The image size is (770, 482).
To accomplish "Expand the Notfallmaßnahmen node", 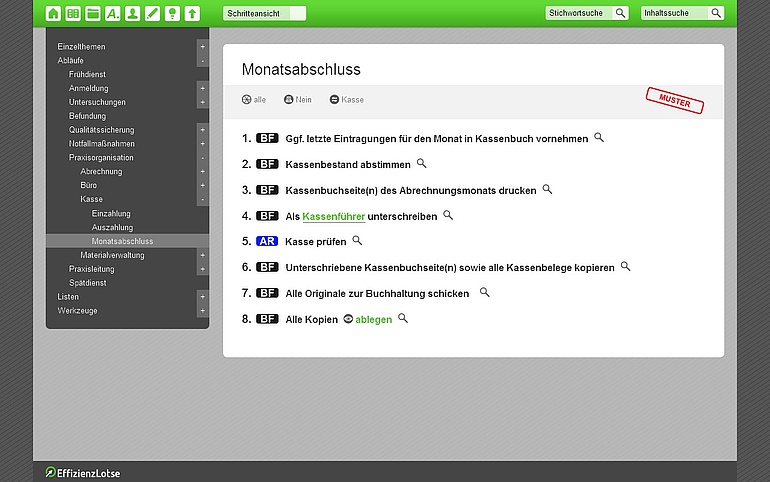I will pyautogui.click(x=202, y=144).
